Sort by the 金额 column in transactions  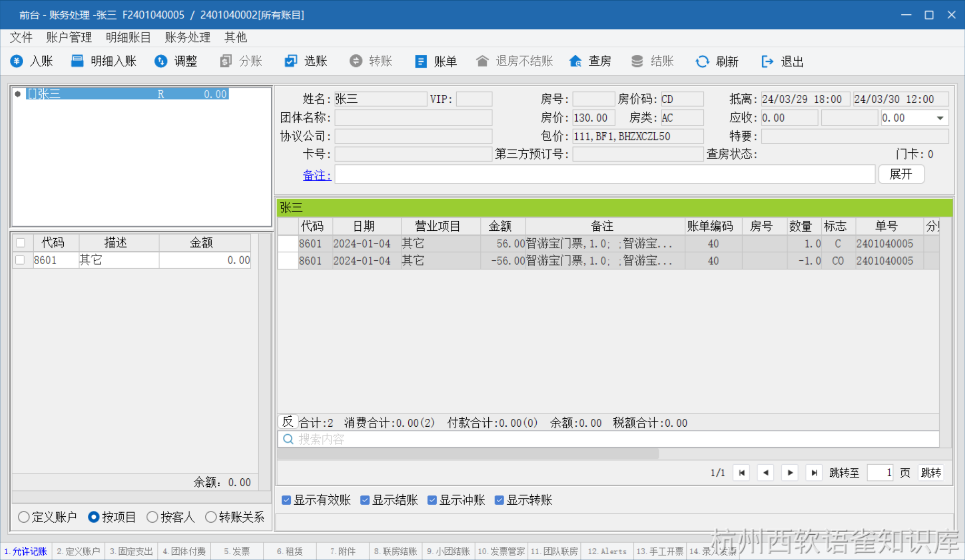[503, 226]
